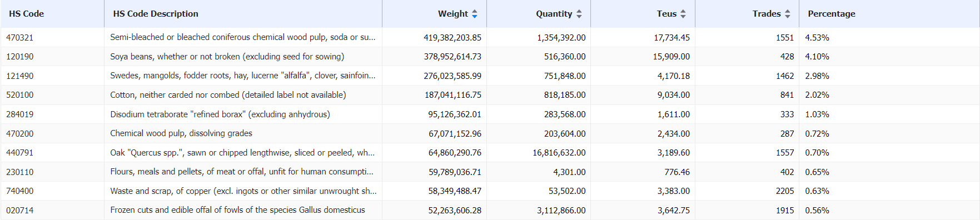This screenshot has width=980, height=220.
Task: Sort table by Teus column arrows
Action: pos(683,14)
